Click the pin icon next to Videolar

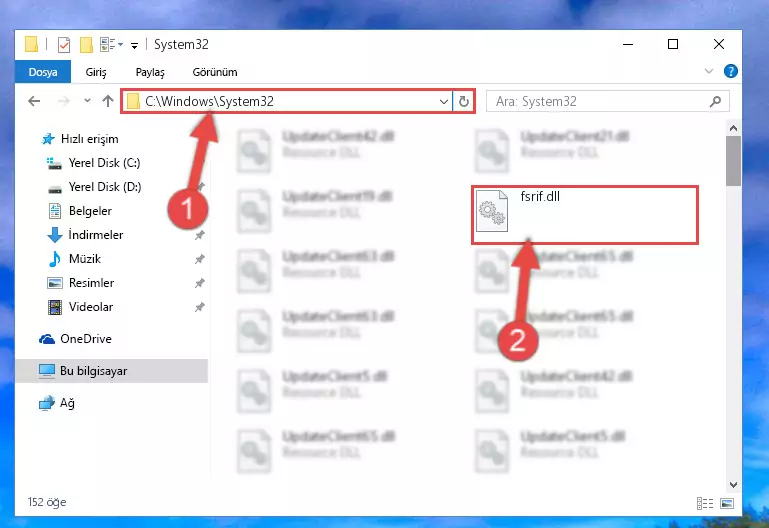pyautogui.click(x=200, y=307)
